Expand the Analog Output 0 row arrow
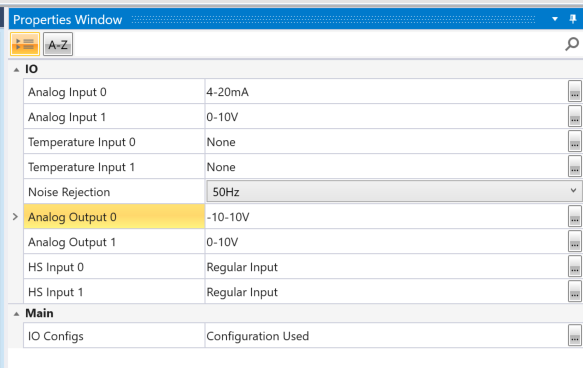Image resolution: width=583 pixels, height=368 pixels. tap(15, 217)
